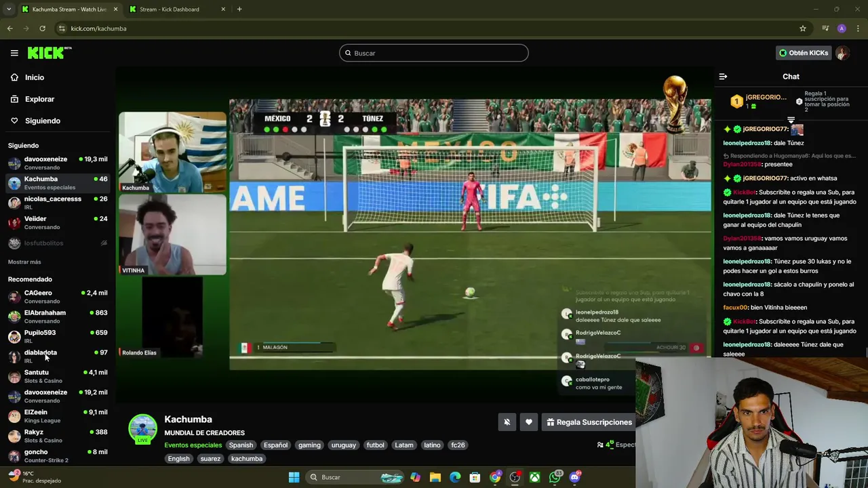Go to Inicio home page
The height and width of the screenshot is (488, 868).
pos(35,77)
